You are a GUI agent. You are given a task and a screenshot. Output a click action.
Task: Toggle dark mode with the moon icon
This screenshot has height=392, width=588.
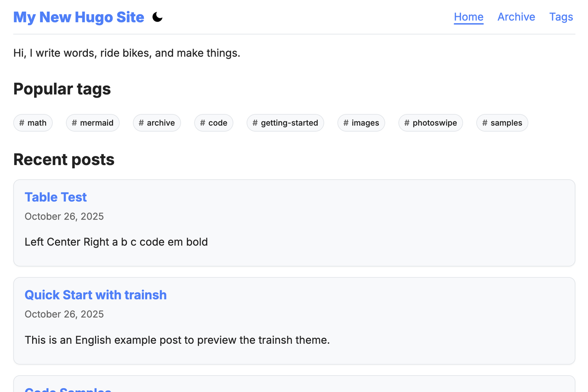157,17
